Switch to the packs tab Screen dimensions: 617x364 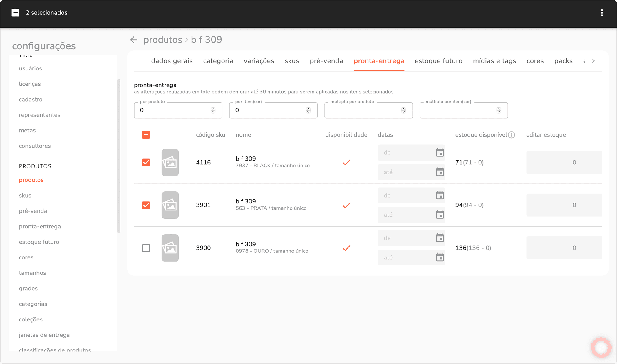pyautogui.click(x=563, y=61)
